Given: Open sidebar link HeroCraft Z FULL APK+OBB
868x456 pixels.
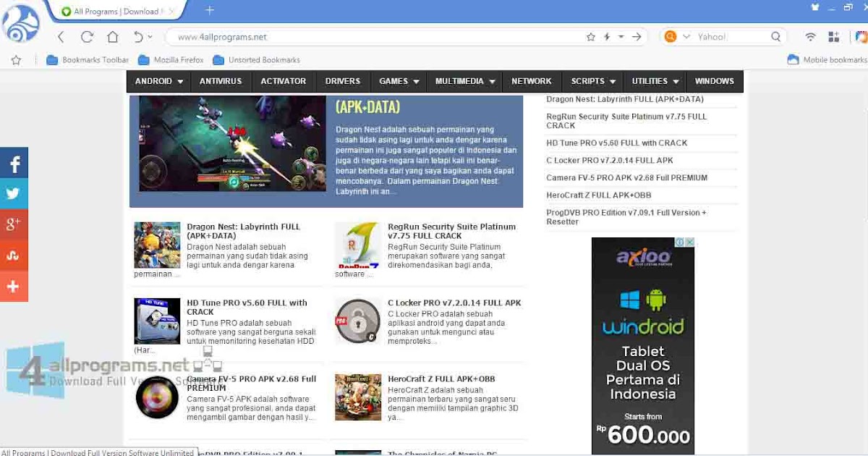Looking at the screenshot, I should pyautogui.click(x=599, y=195).
